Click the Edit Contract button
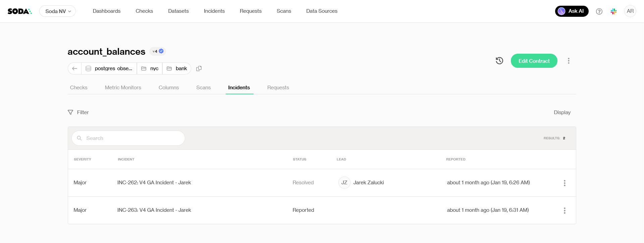Image resolution: width=644 pixels, height=243 pixels. (x=534, y=61)
